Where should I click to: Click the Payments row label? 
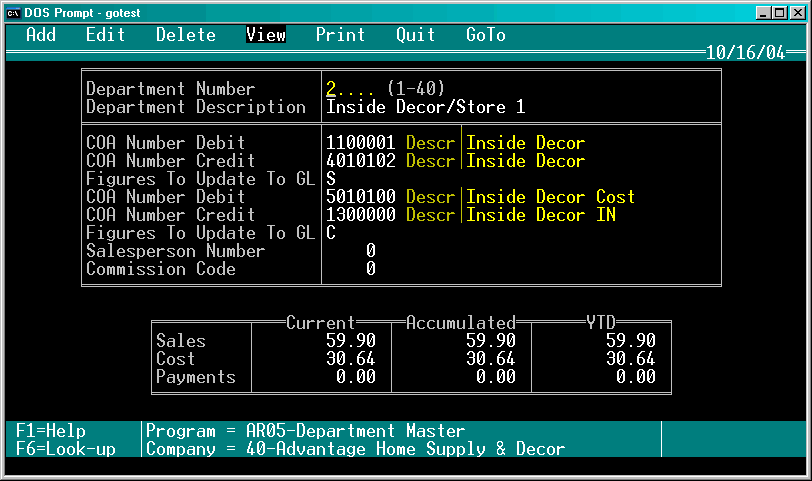(x=196, y=376)
